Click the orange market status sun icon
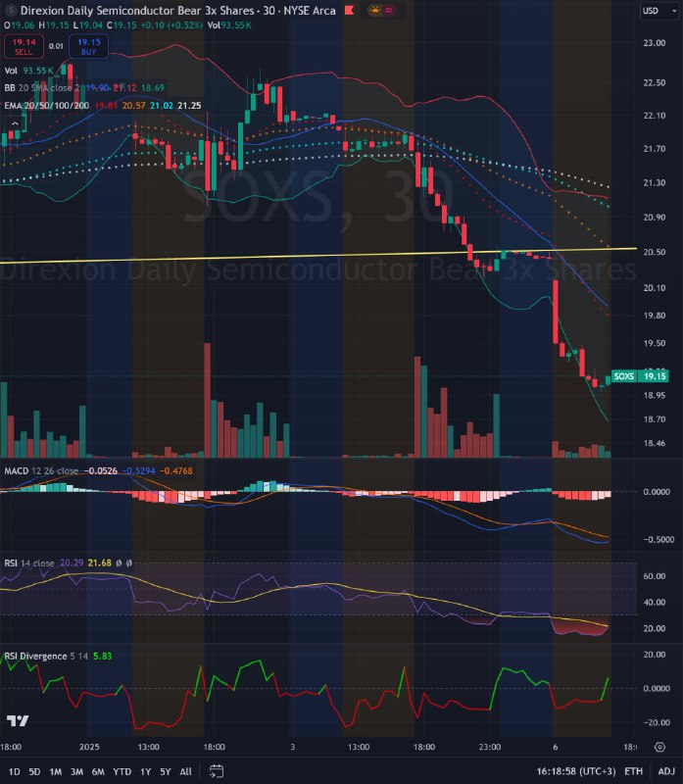Image resolution: width=683 pixels, height=784 pixels. tap(374, 10)
